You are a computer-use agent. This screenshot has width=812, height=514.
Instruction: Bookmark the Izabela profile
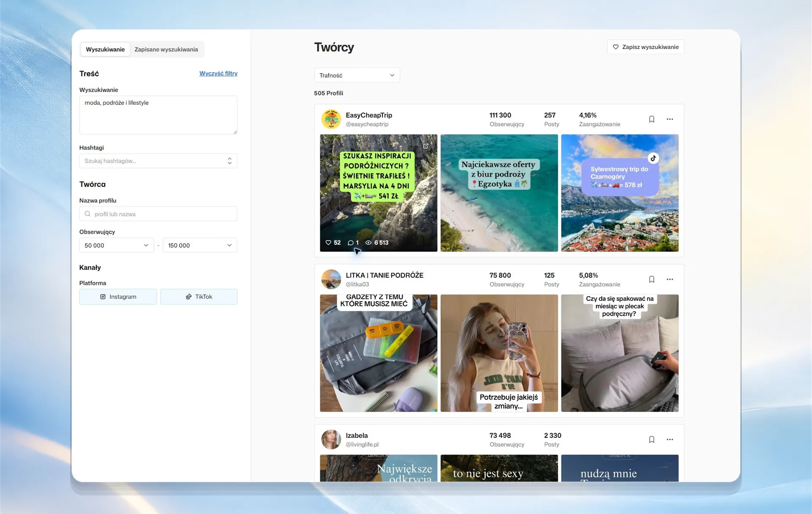pos(651,440)
